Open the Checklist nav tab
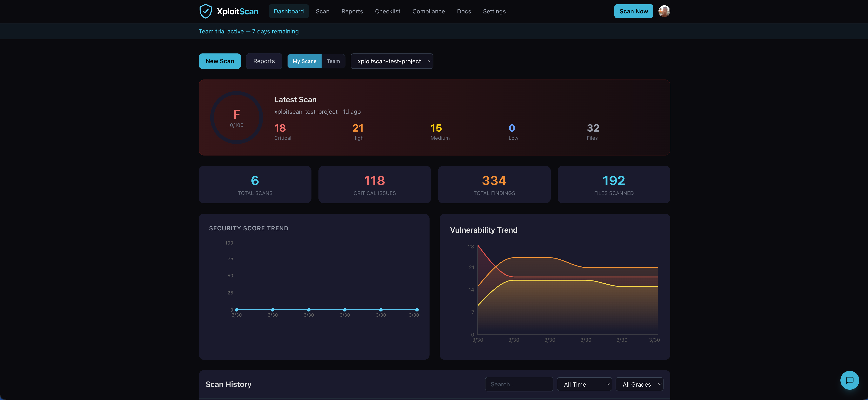The width and height of the screenshot is (868, 400). (x=388, y=11)
